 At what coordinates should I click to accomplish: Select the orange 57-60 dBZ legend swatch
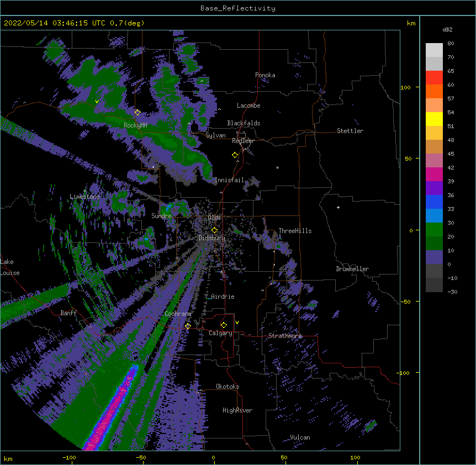[x=434, y=91]
